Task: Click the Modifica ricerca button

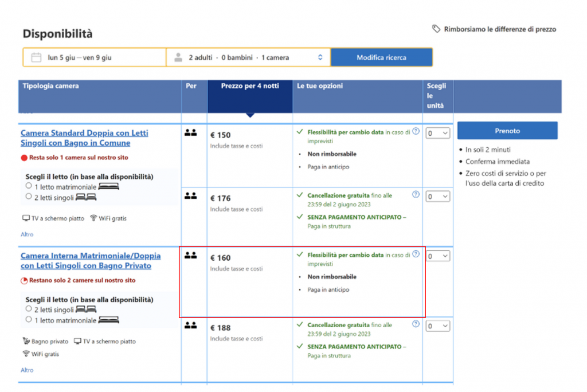Action: (x=381, y=57)
